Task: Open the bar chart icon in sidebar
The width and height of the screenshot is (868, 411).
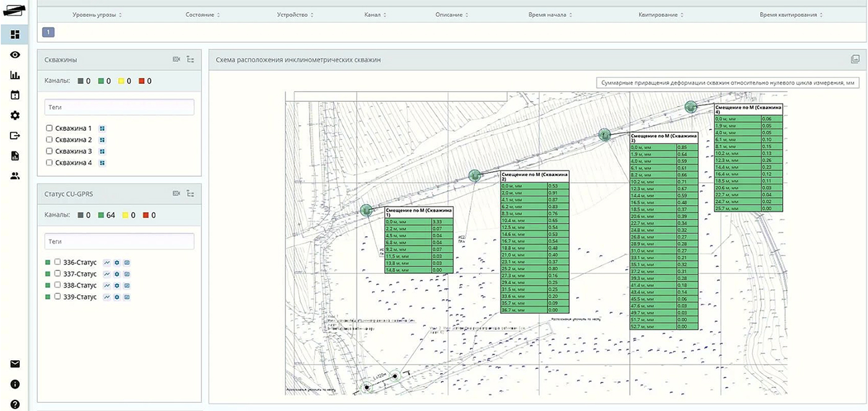Action: pos(15,75)
